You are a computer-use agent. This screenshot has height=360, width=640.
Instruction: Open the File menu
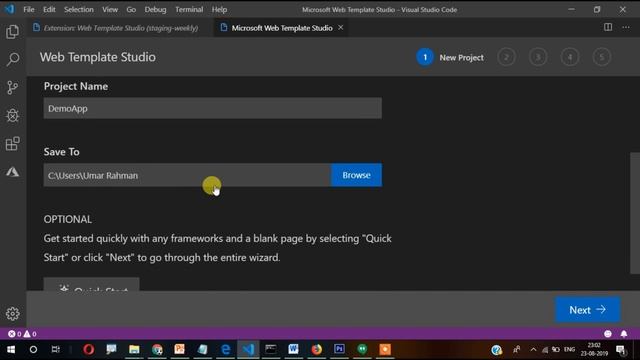[29, 9]
